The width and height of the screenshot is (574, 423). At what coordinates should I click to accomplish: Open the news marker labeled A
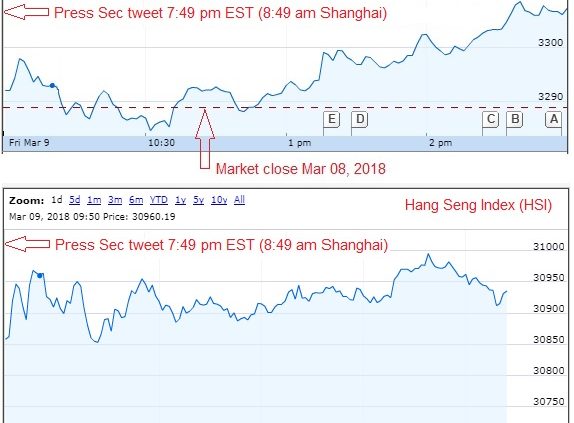[x=554, y=119]
